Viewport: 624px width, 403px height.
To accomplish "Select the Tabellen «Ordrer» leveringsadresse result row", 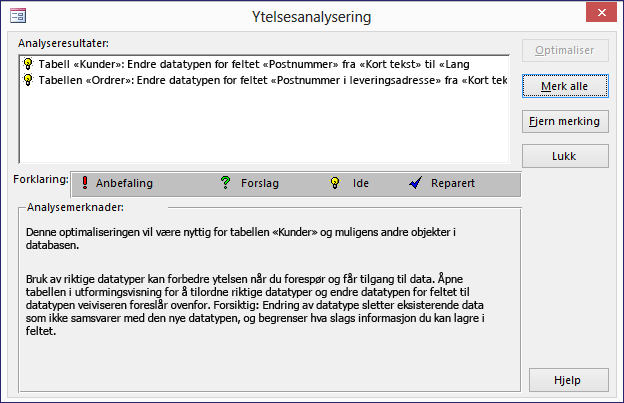I will 263,80.
